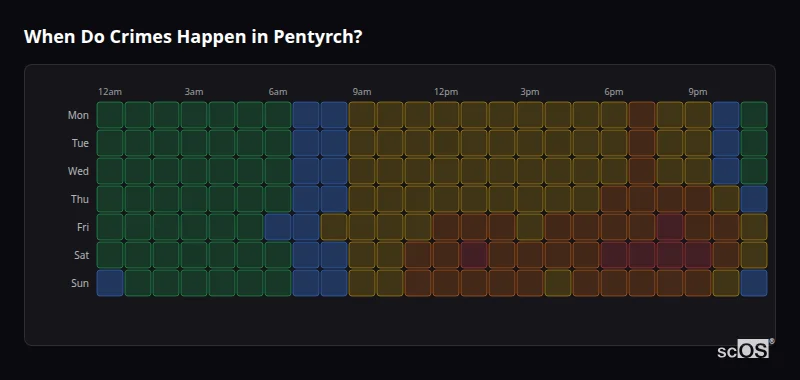This screenshot has height=380, width=800.
Task: Click the Friday 11pm yellow cell
Action: tap(754, 226)
